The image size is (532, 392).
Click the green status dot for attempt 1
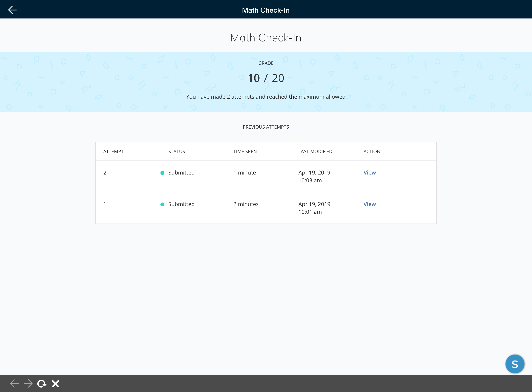(162, 204)
